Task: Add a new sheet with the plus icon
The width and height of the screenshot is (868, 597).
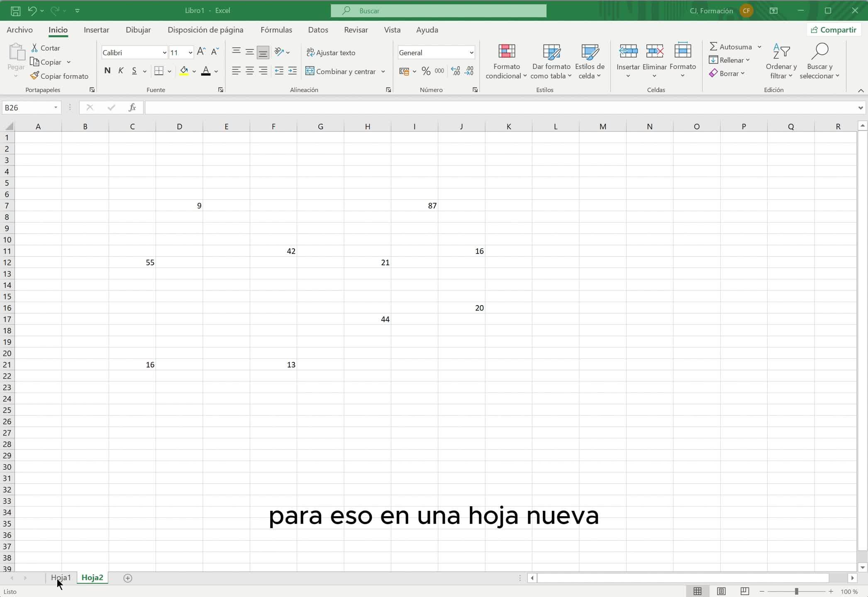Action: pos(128,578)
